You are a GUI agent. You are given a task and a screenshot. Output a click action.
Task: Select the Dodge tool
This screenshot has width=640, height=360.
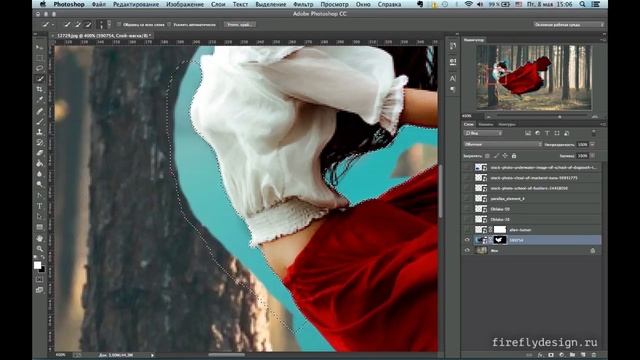pyautogui.click(x=40, y=184)
